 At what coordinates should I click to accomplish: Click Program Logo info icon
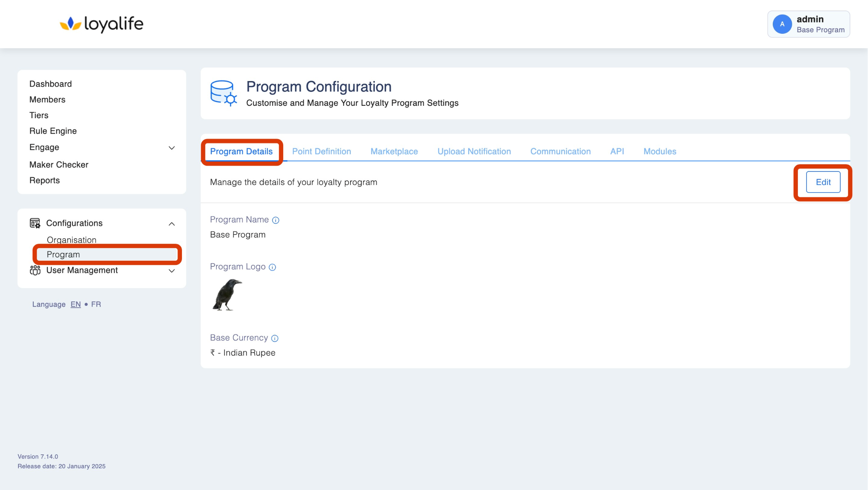click(x=272, y=267)
